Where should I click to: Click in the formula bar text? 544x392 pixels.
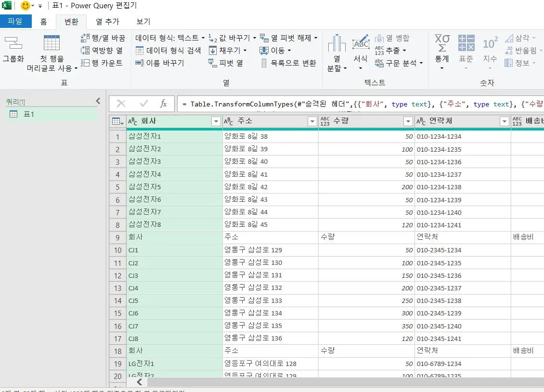(x=361, y=104)
